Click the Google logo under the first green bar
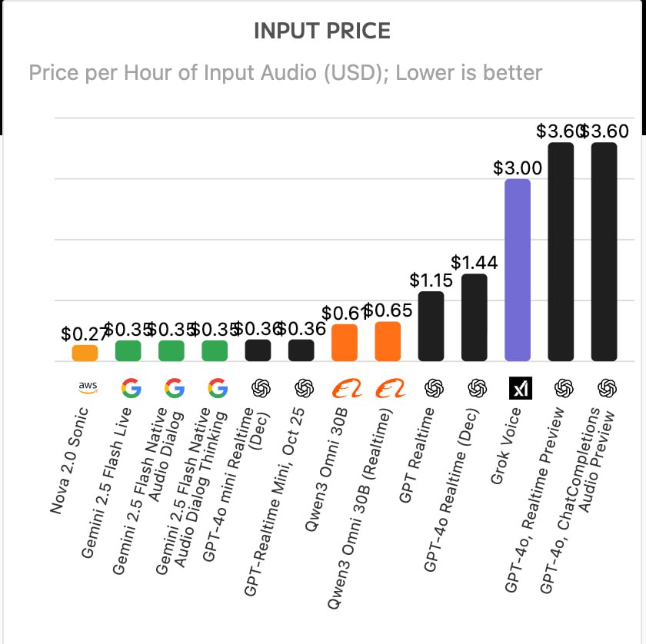 (x=128, y=388)
